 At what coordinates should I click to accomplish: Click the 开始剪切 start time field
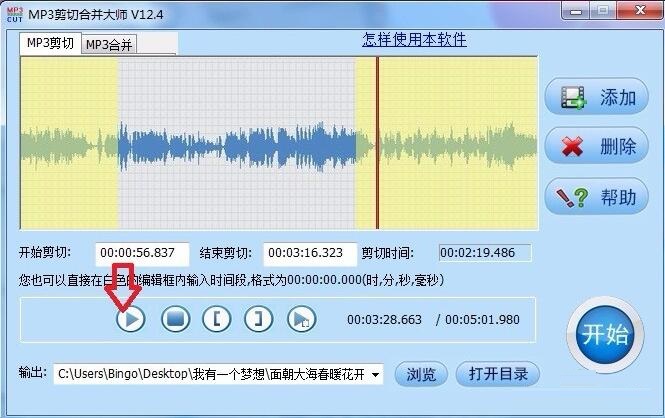(142, 253)
